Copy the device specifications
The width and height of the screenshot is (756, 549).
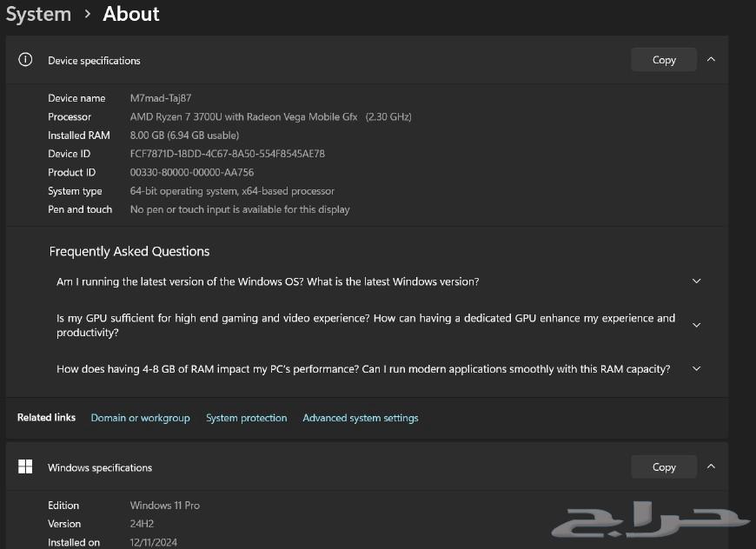(x=664, y=60)
